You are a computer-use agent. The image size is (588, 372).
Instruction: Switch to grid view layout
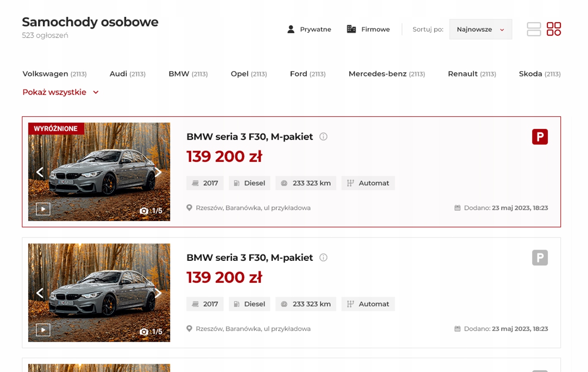coord(554,29)
